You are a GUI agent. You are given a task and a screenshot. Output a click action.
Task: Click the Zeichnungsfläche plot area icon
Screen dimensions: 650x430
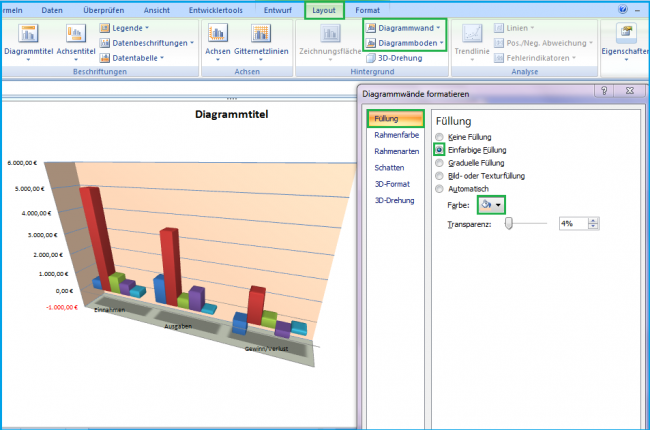click(x=330, y=33)
